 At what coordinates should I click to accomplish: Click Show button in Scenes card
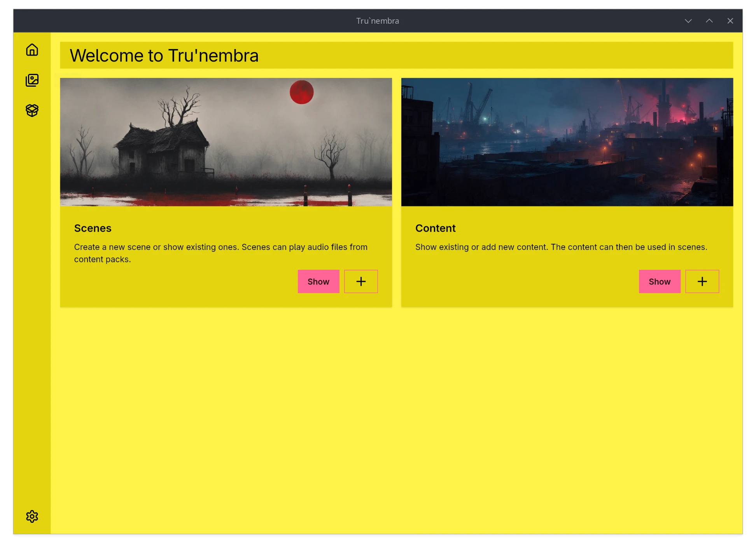pyautogui.click(x=318, y=281)
